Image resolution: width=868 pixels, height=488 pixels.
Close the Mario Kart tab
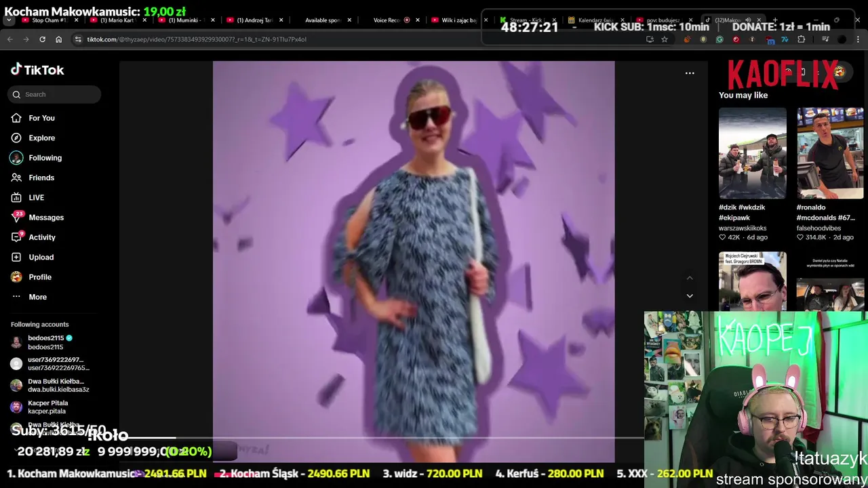144,20
